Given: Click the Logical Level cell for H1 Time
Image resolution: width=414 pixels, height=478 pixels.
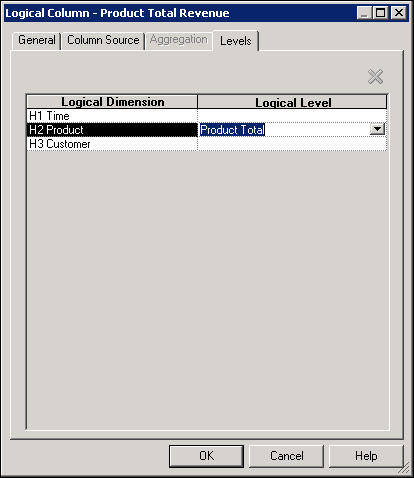Looking at the screenshot, I should pyautogui.click(x=292, y=116).
